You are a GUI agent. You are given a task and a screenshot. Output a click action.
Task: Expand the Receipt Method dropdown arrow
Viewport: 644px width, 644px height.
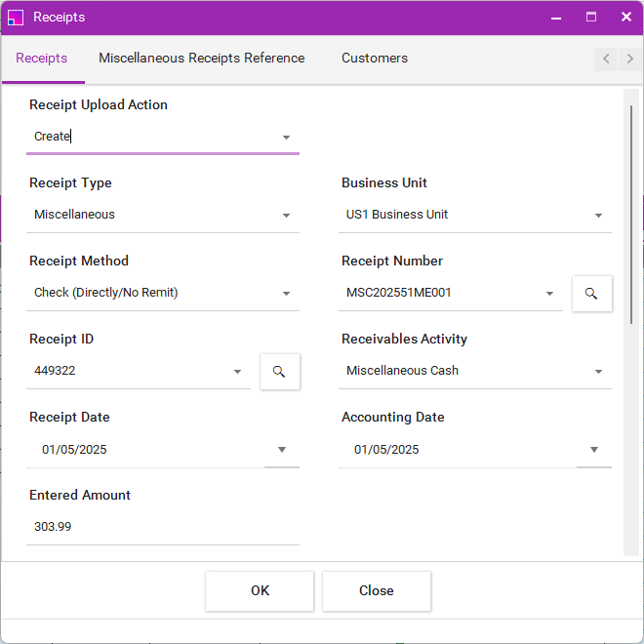[286, 294]
